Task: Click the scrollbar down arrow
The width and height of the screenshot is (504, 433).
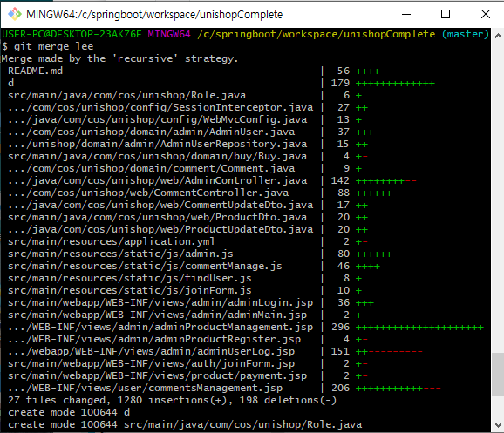Action: click(x=498, y=424)
